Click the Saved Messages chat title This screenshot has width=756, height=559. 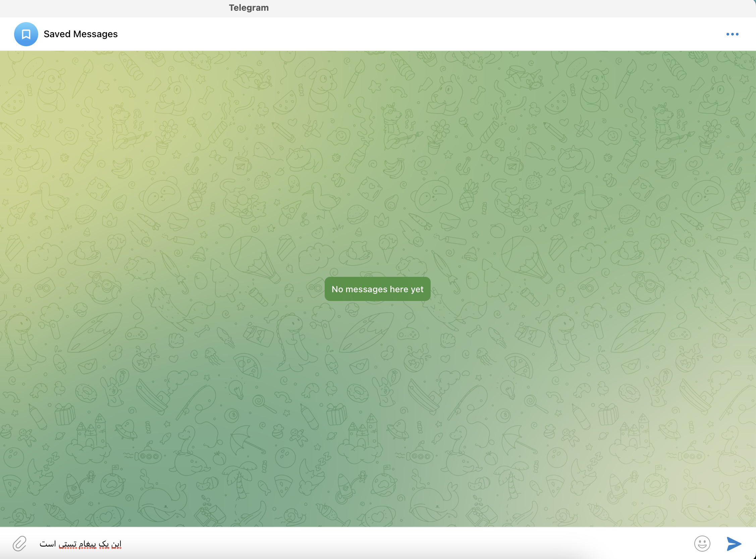click(80, 34)
